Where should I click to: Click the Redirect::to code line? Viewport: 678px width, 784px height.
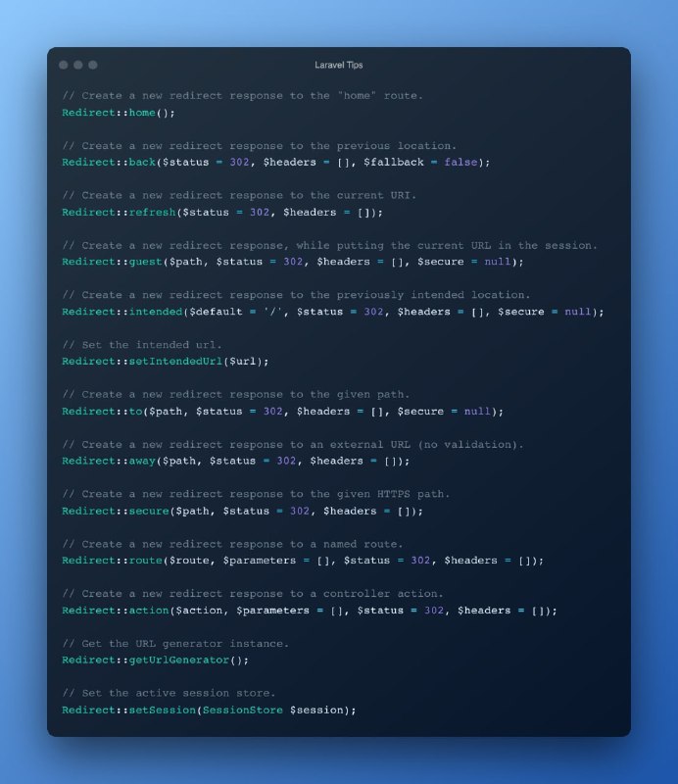[282, 411]
